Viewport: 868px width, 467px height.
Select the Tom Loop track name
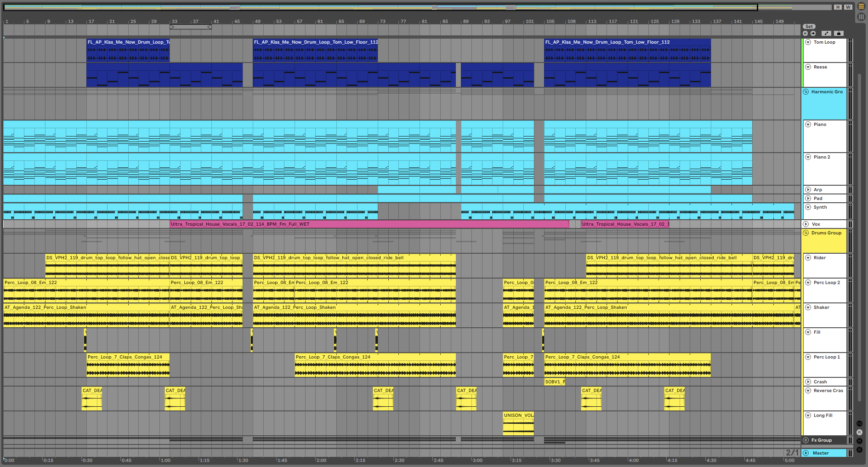(x=824, y=42)
